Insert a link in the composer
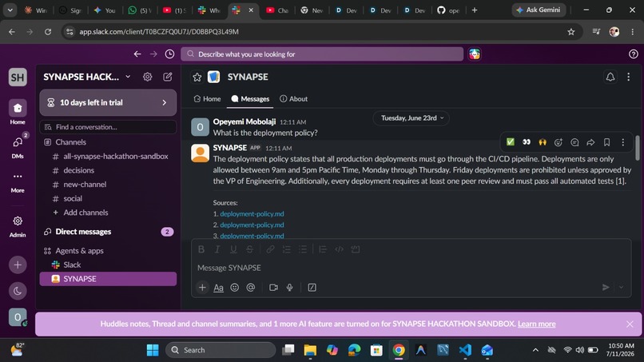This screenshot has width=644, height=362. [270, 249]
